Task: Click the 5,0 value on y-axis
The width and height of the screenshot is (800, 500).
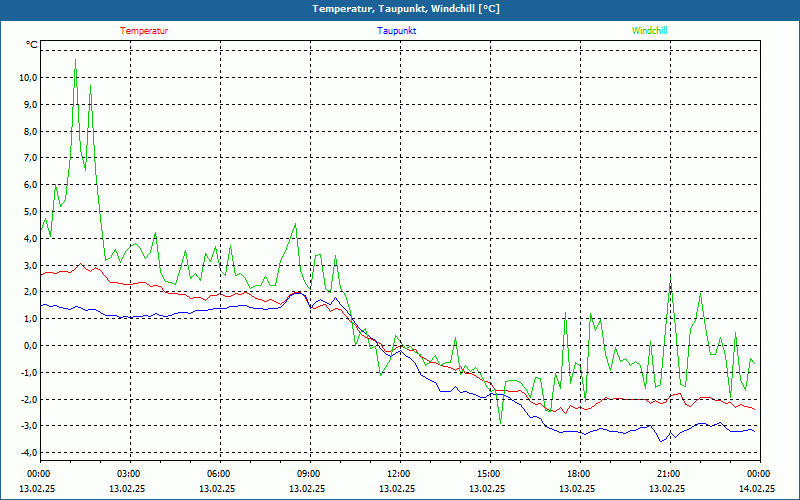Action: pos(29,212)
